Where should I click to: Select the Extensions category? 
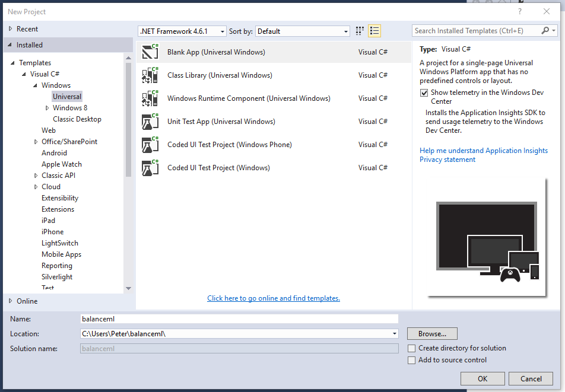pos(58,209)
